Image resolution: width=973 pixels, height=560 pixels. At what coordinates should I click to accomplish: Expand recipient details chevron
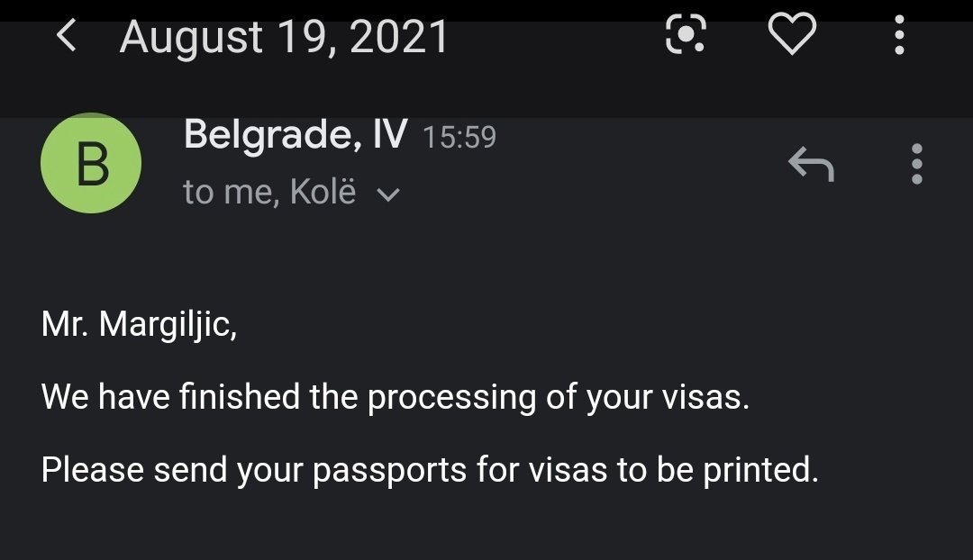[388, 194]
